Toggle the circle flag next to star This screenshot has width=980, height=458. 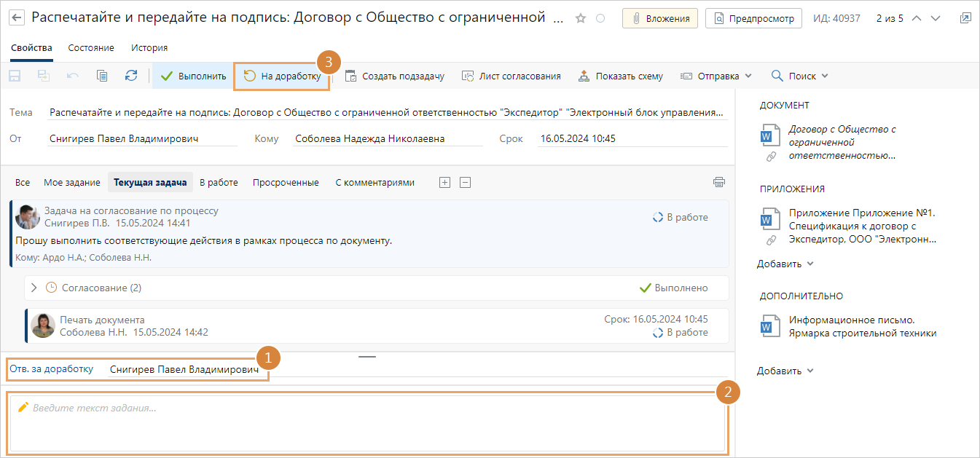pos(600,19)
